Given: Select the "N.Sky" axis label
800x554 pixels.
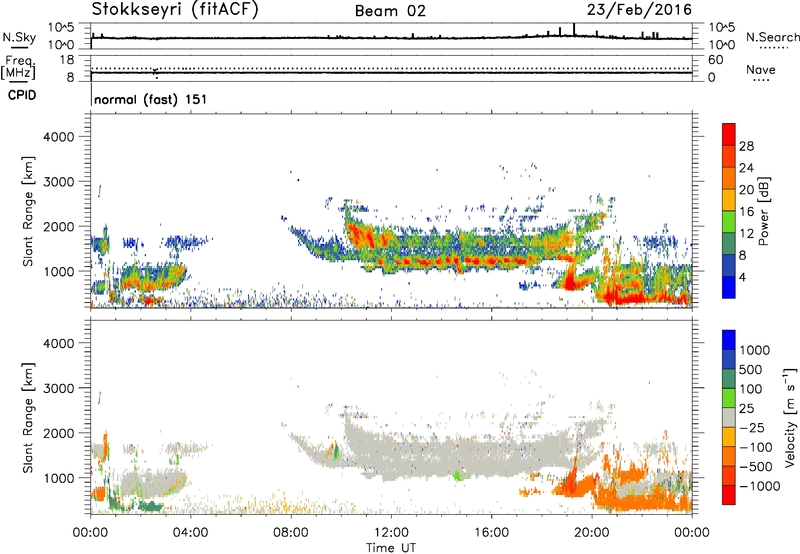Looking at the screenshot, I should tap(19, 37).
